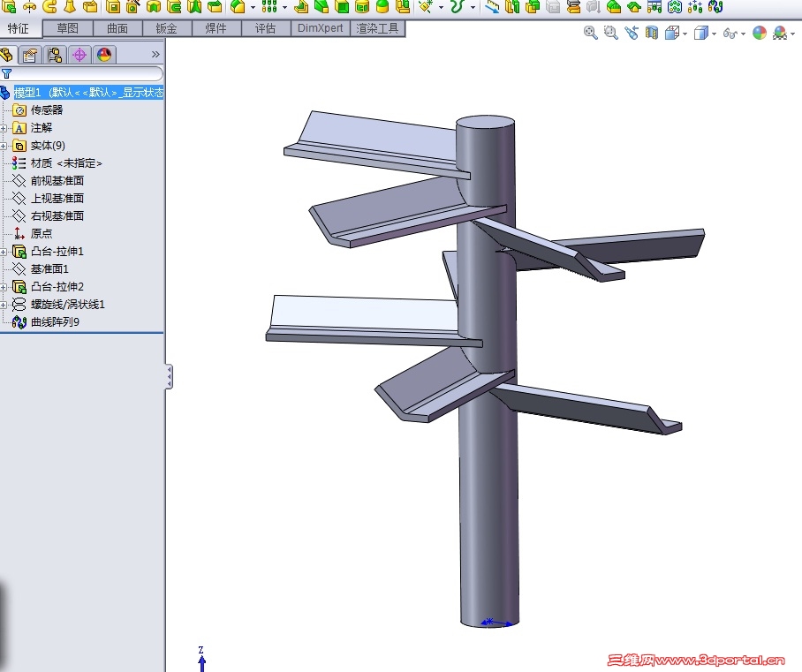This screenshot has height=672, width=802.
Task: Switch to the 曲面 tab
Action: (117, 28)
